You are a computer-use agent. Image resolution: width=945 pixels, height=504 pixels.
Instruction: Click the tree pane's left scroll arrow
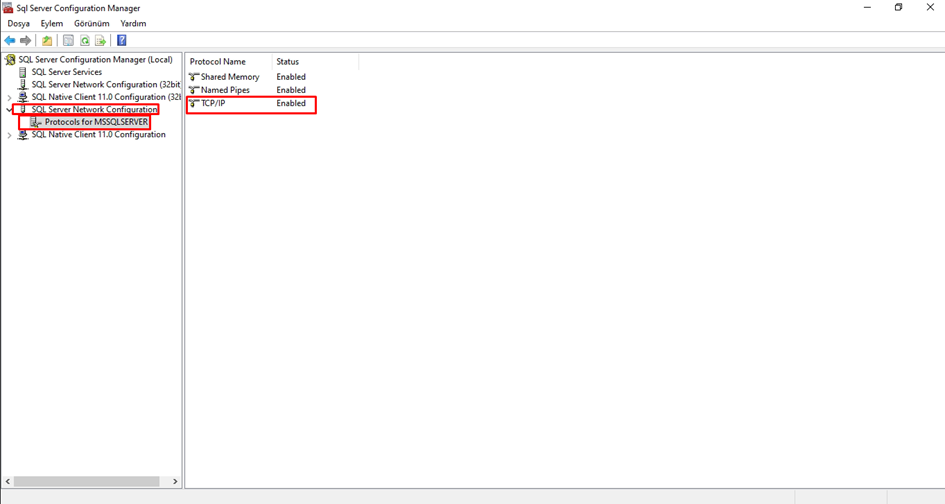(x=8, y=482)
